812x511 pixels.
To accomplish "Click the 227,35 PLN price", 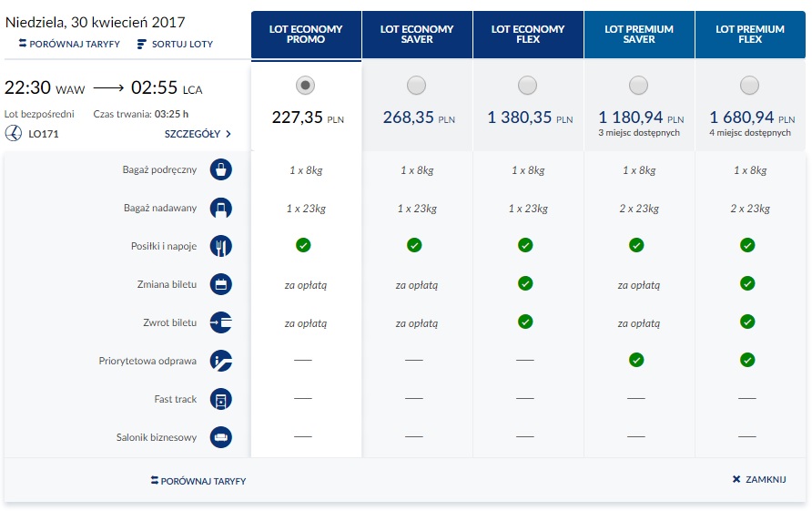I will coord(308,118).
